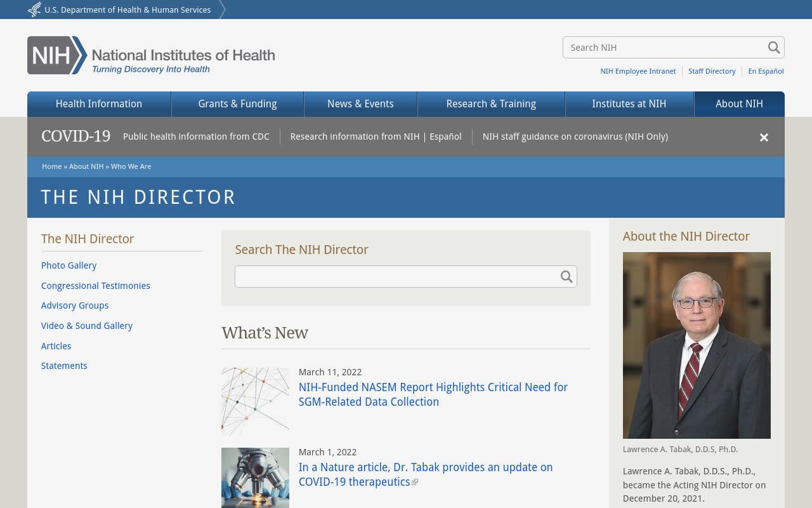The height and width of the screenshot is (508, 812).
Task: Click the March 11, 2022 date
Action: point(330,372)
